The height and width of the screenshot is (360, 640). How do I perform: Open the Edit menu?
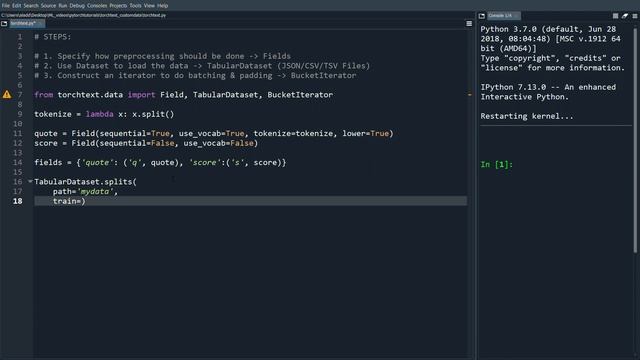16,6
